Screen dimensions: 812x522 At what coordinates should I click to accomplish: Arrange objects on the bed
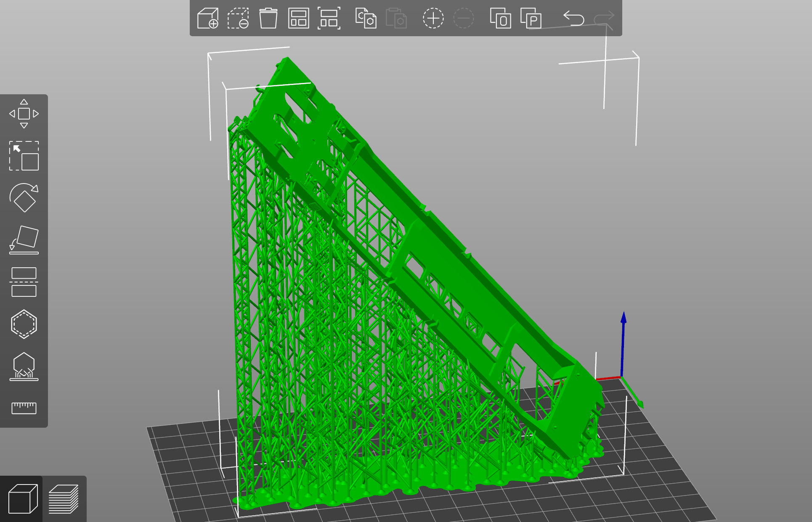coord(299,19)
